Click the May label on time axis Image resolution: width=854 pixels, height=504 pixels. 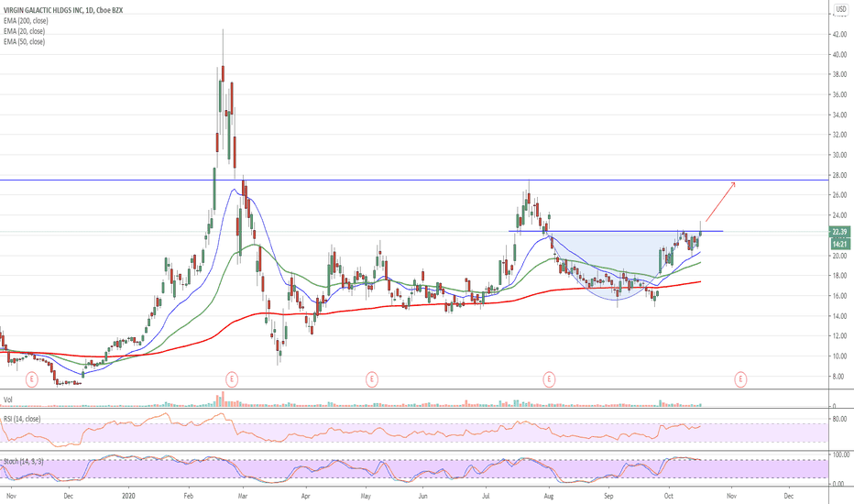coord(366,496)
